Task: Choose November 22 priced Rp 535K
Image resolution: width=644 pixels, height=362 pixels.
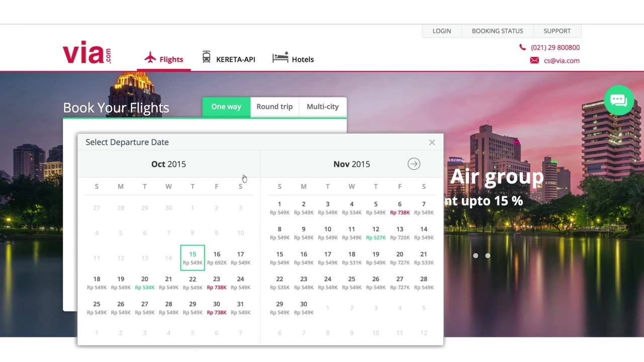Action: pos(280,283)
